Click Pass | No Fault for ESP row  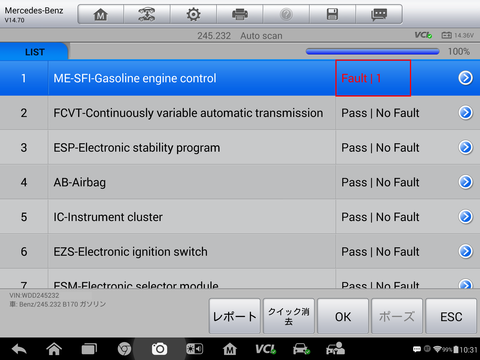(380, 148)
